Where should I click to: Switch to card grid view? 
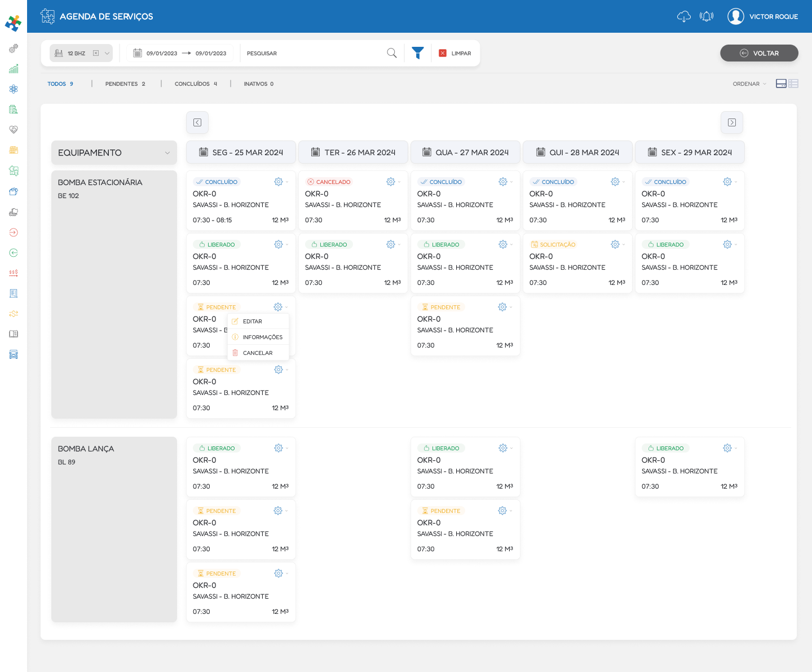coord(781,84)
